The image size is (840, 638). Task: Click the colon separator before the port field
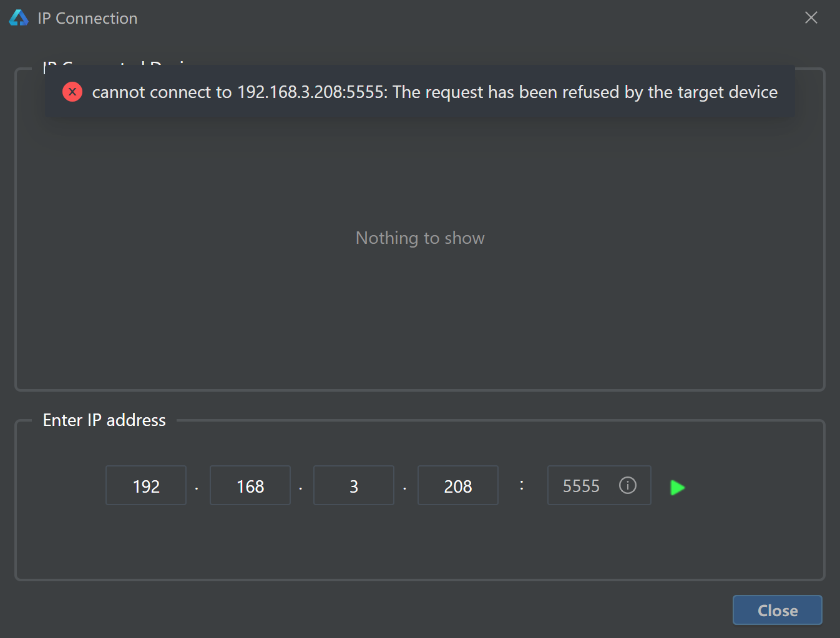[522, 485]
